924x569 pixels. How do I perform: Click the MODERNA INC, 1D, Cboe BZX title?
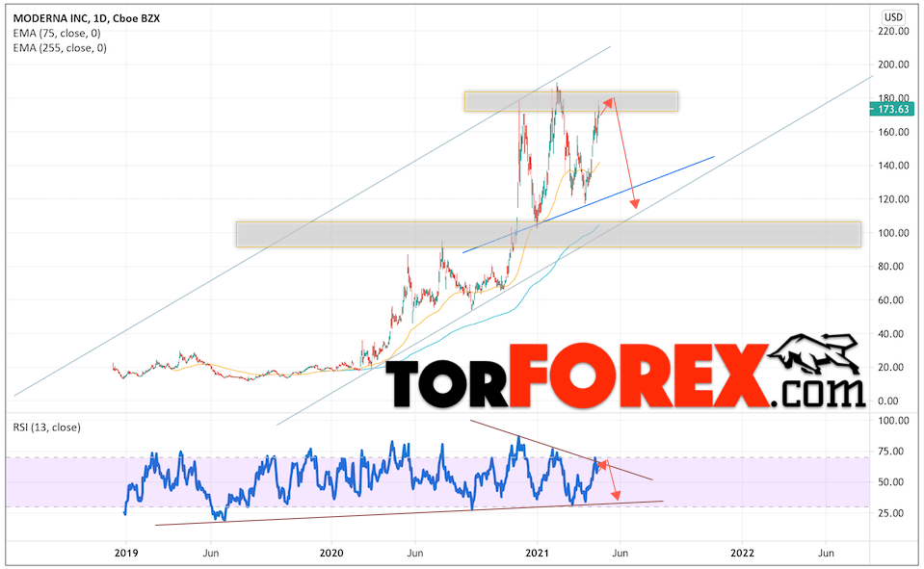[x=86, y=18]
